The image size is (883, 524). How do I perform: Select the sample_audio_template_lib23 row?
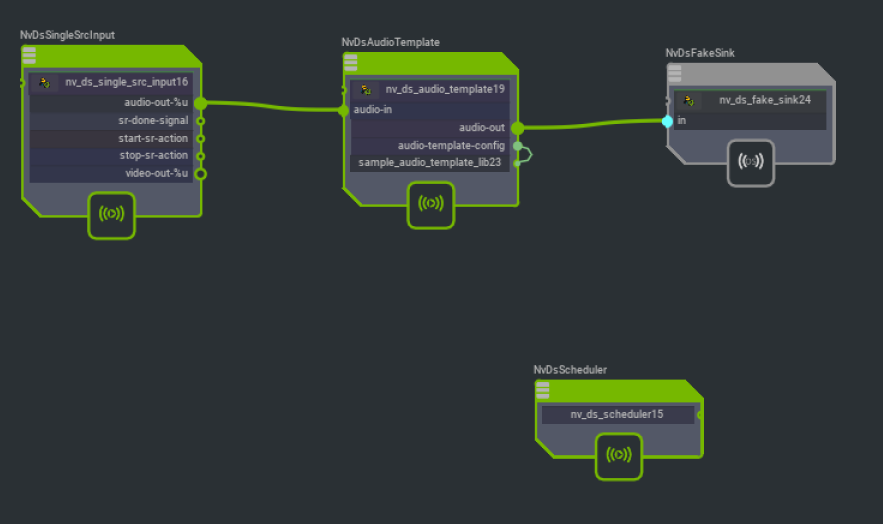(430, 162)
